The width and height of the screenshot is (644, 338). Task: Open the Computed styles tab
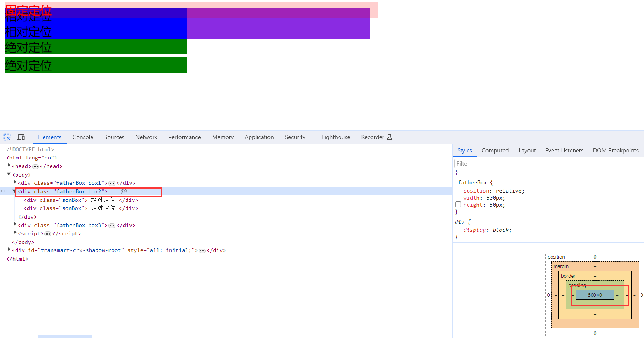(495, 151)
